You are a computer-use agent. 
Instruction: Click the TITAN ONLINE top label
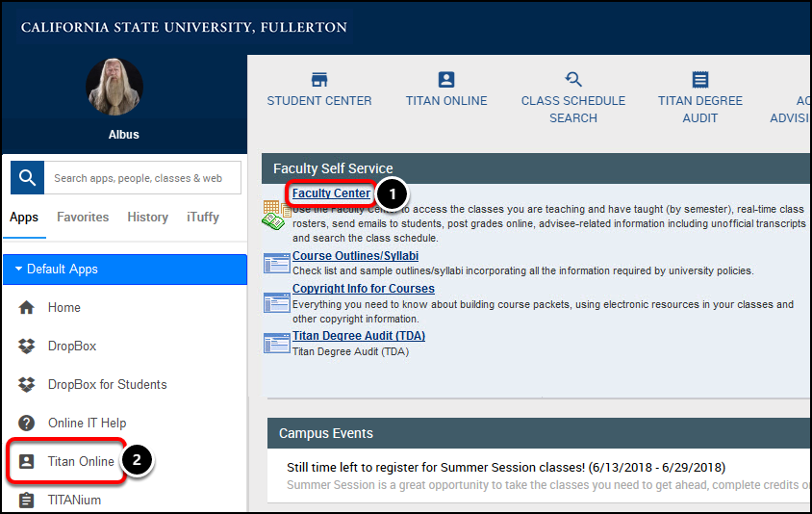tap(446, 100)
